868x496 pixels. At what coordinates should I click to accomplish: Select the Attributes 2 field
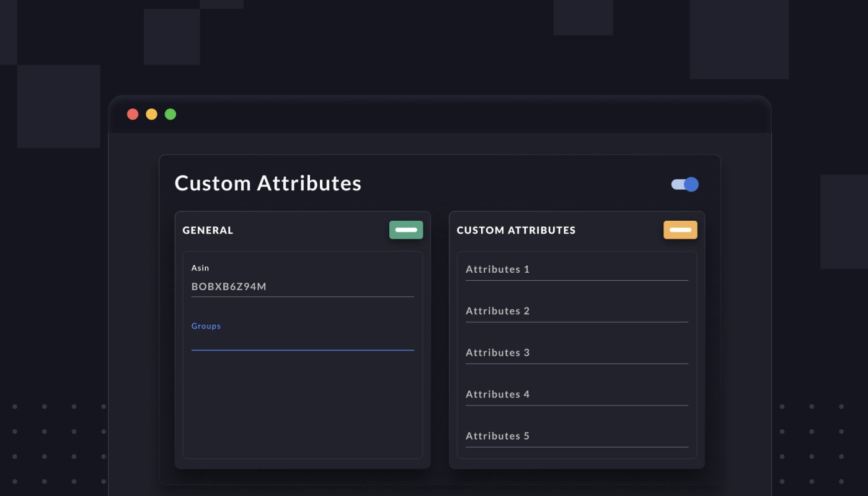[577, 311]
